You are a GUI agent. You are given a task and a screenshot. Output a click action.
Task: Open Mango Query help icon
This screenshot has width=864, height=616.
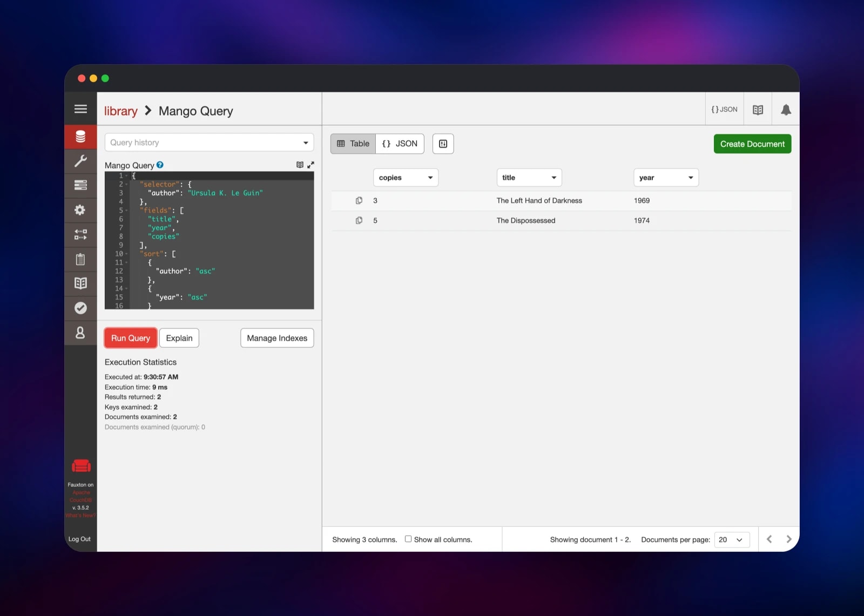click(160, 165)
